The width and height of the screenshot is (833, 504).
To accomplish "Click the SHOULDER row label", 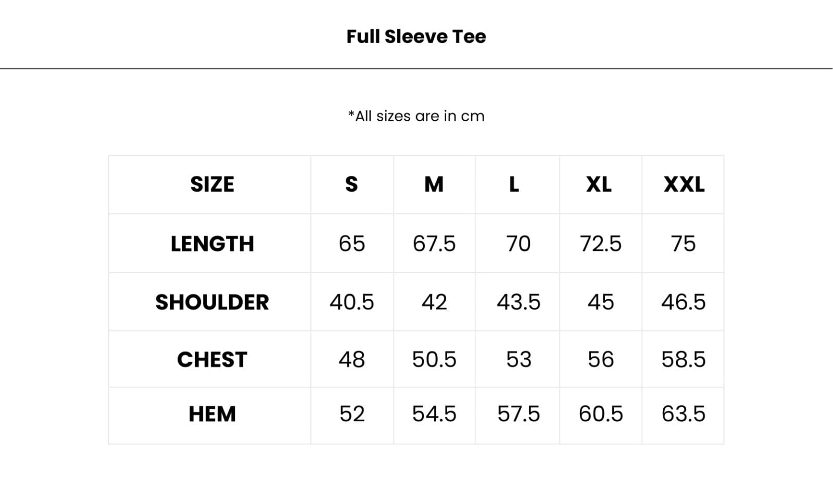I will click(212, 302).
